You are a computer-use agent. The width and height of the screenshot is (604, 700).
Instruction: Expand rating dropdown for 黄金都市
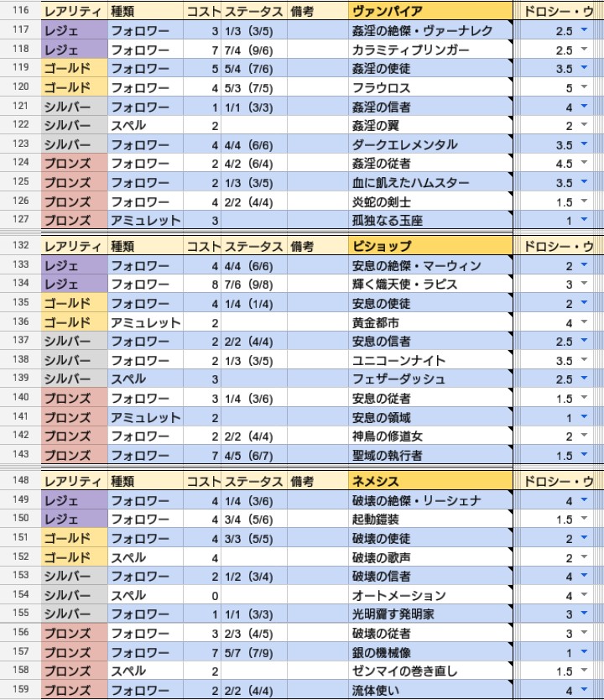584,321
